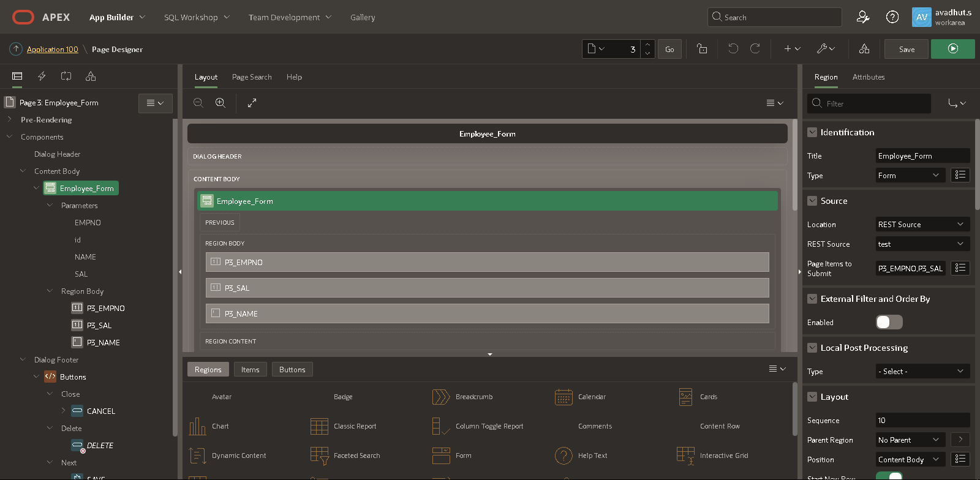The width and height of the screenshot is (980, 480).
Task: Open the Local Post Processing Type dropdown
Action: point(922,372)
